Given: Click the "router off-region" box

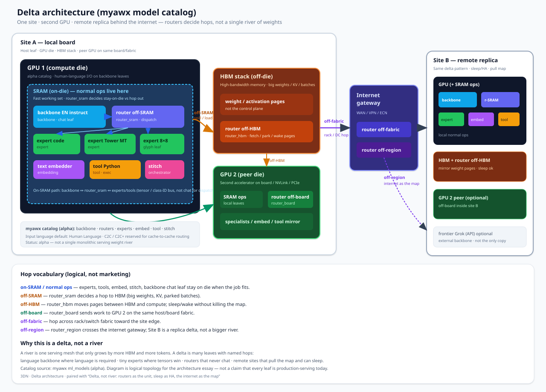Looking at the screenshot, I should 384,150.
